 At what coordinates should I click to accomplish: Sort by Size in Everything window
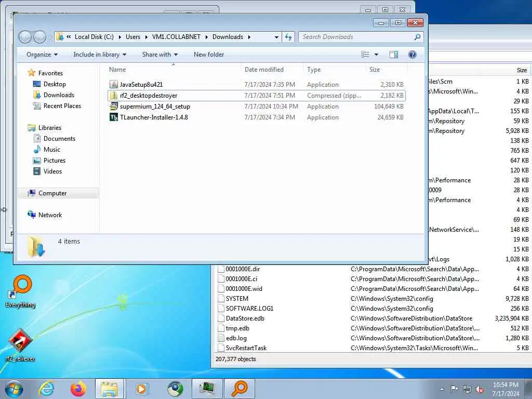[x=522, y=70]
